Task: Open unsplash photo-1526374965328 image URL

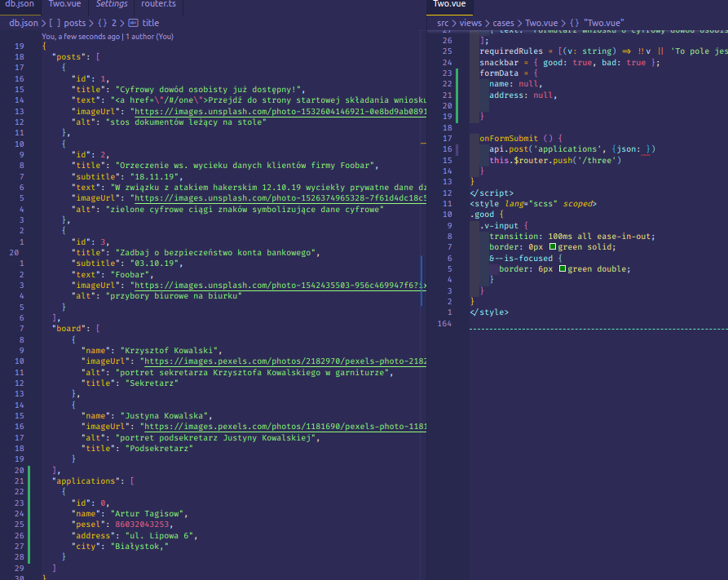Action: [280, 198]
